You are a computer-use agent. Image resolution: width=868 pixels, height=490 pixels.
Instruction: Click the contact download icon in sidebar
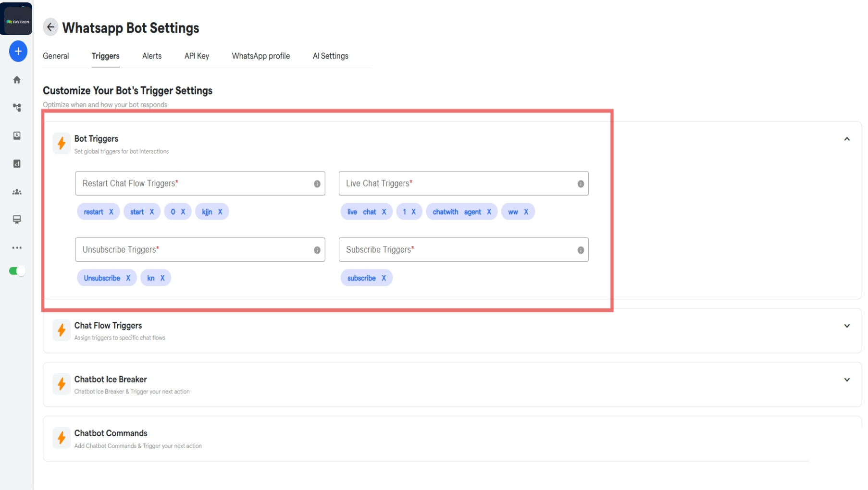pos(17,135)
